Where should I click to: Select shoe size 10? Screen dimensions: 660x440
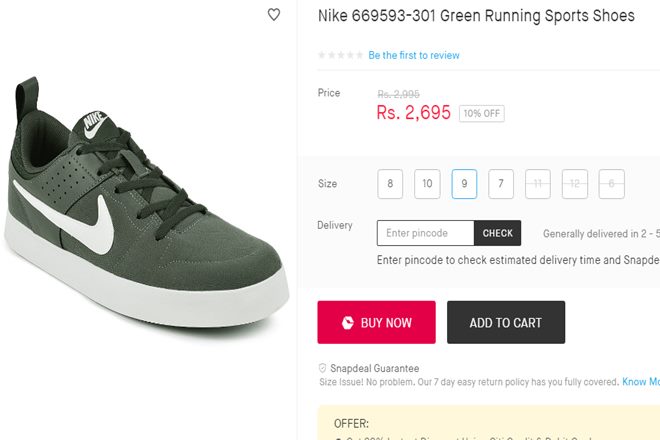pyautogui.click(x=427, y=184)
